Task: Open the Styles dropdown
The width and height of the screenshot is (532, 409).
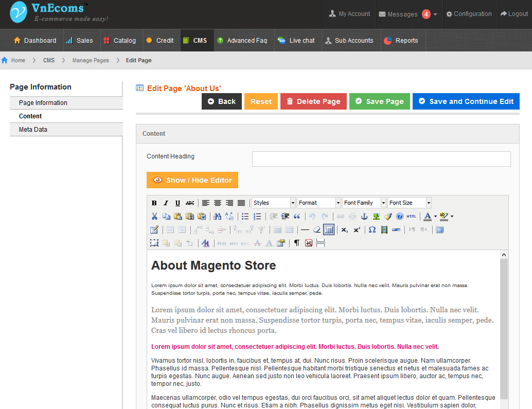Action: pyautogui.click(x=274, y=203)
